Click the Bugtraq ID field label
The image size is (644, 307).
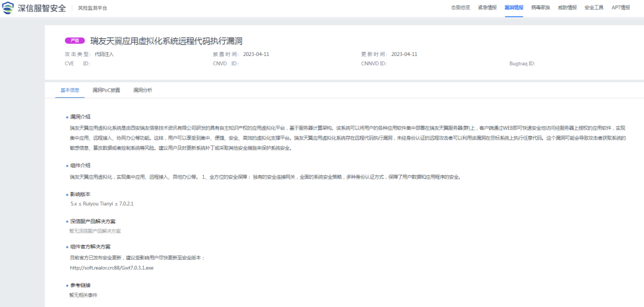[522, 64]
